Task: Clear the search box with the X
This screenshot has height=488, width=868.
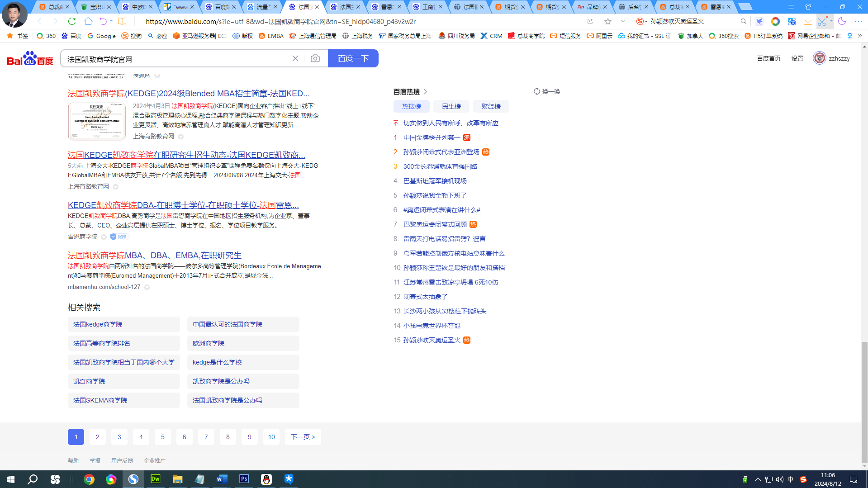Action: tap(295, 58)
